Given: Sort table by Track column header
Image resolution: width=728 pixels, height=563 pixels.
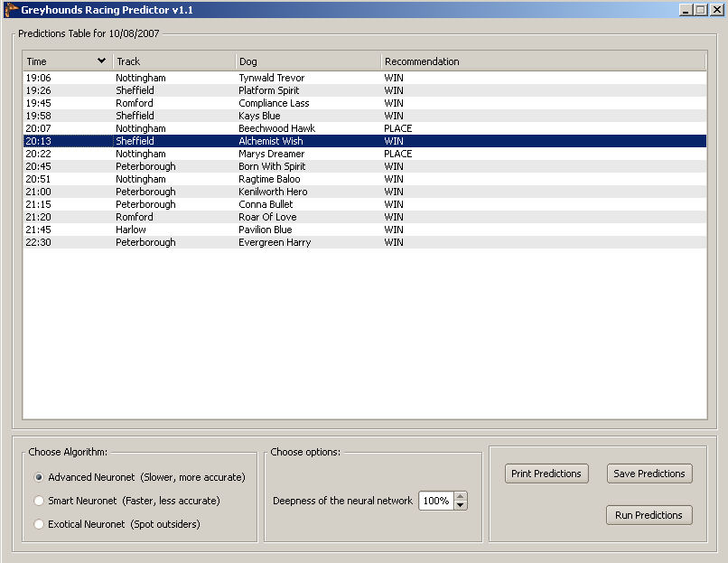Looking at the screenshot, I should pyautogui.click(x=173, y=61).
